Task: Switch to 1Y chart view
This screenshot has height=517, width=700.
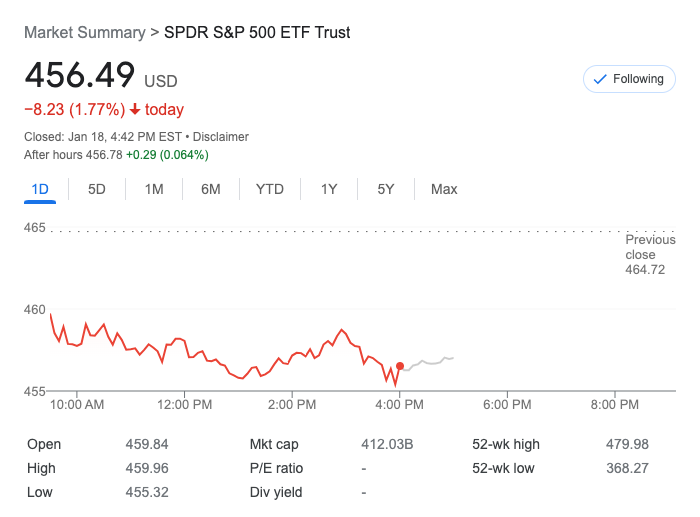Action: [329, 189]
